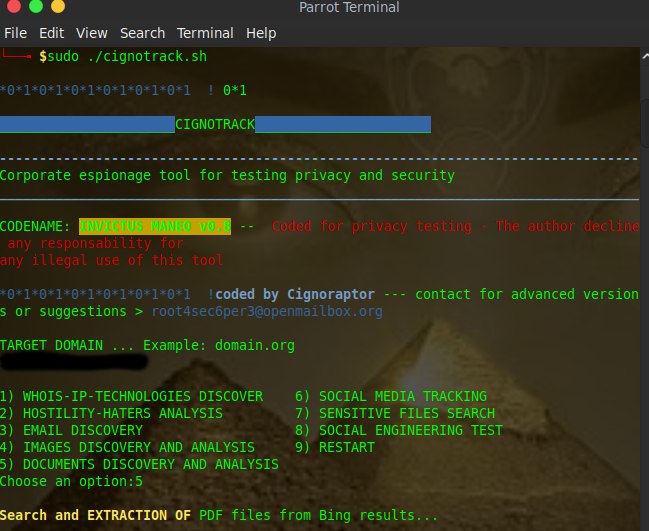
Task: Click option 1 WHOIS-IP-TECHNOLOGIES DISCOVER
Action: [x=131, y=396]
